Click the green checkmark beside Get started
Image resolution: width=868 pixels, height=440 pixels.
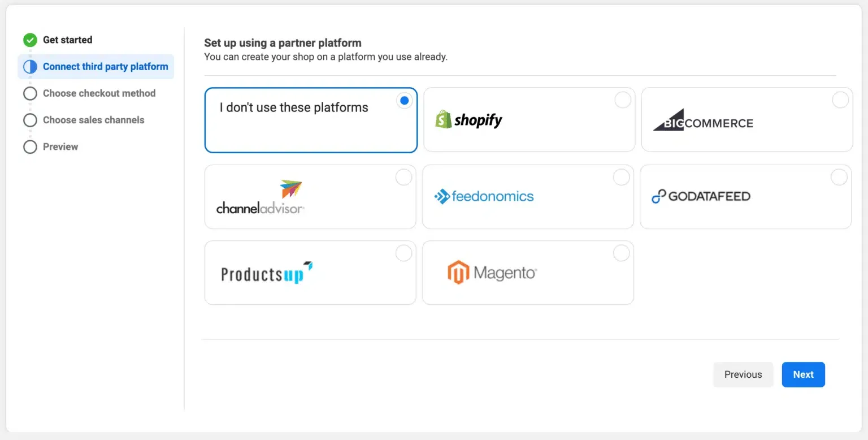tap(29, 40)
